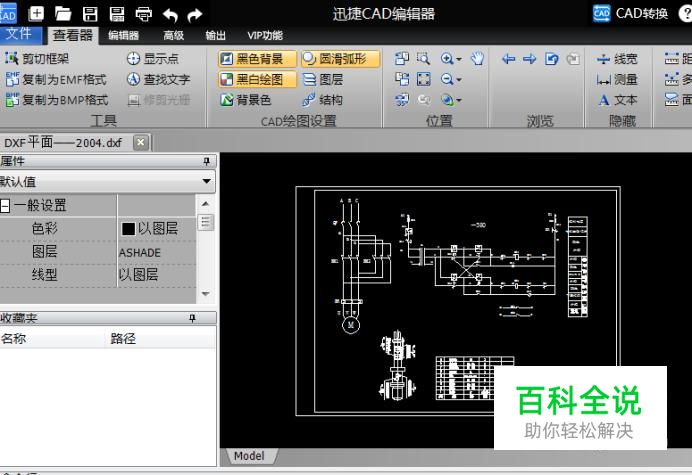The width and height of the screenshot is (692, 475).
Task: Open the CAD转换 converter
Action: [630, 14]
